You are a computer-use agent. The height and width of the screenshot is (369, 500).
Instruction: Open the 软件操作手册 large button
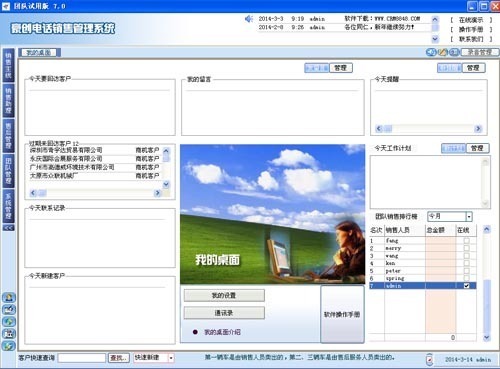342,314
